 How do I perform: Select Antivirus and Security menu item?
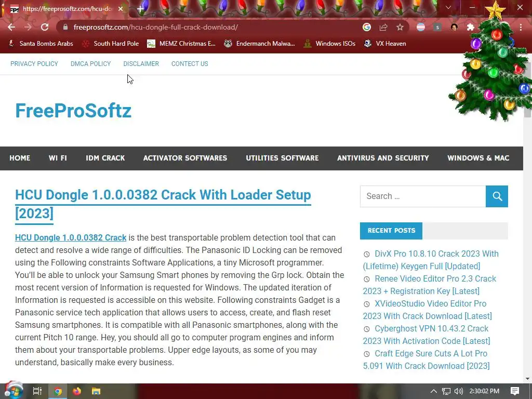coord(383,158)
